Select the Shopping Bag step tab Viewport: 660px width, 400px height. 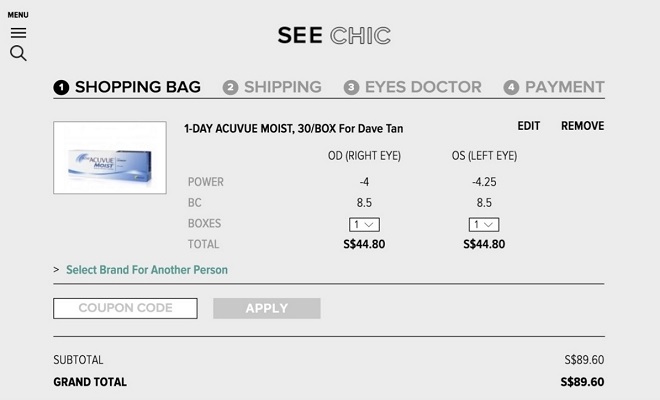pos(137,87)
